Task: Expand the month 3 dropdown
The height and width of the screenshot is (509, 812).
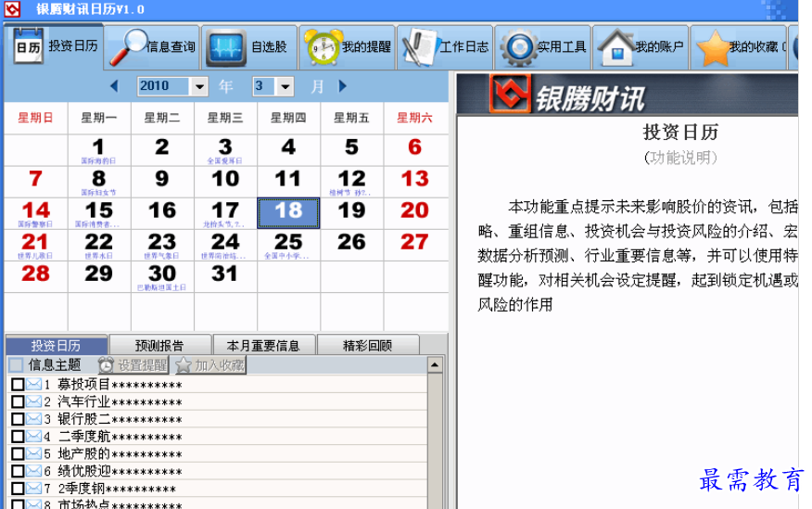Action: click(285, 86)
